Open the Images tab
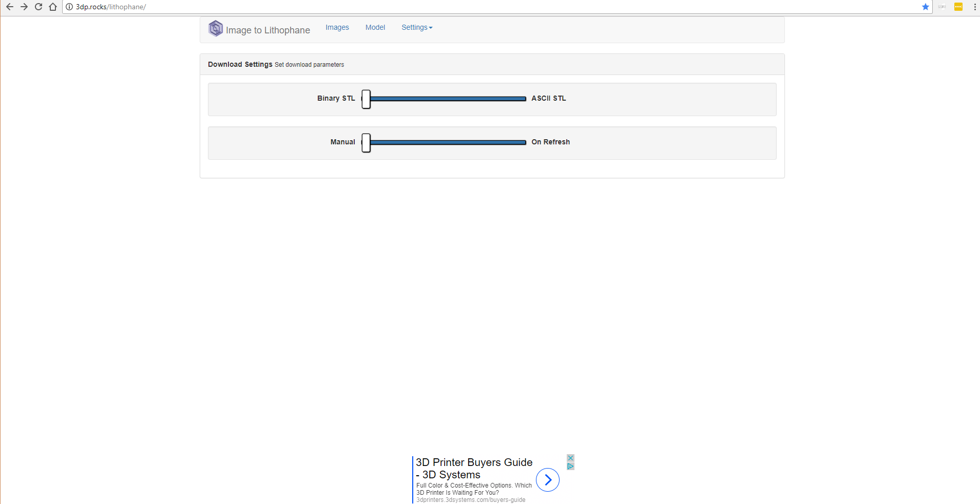This screenshot has height=504, width=980. [x=337, y=27]
